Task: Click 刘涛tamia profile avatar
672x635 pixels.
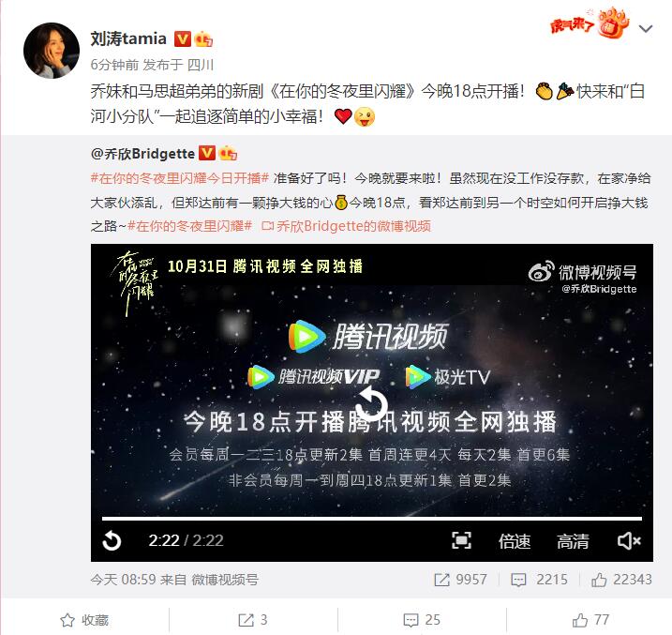Action: 51,51
